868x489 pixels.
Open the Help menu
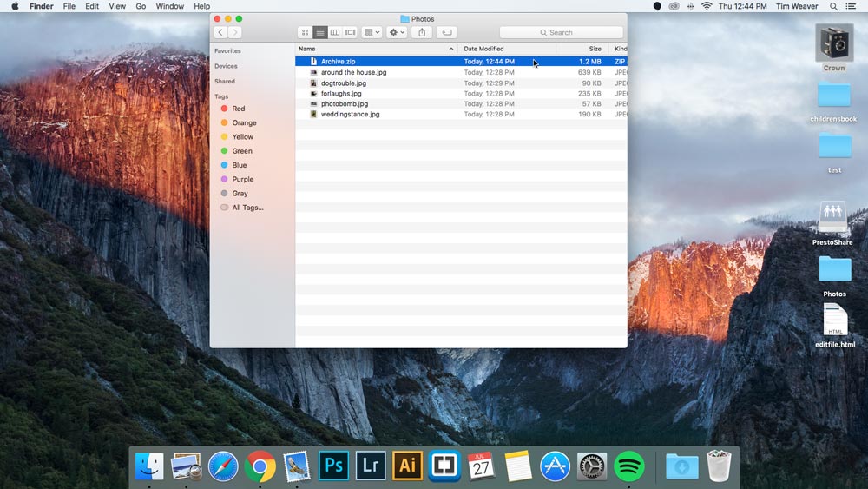click(201, 6)
